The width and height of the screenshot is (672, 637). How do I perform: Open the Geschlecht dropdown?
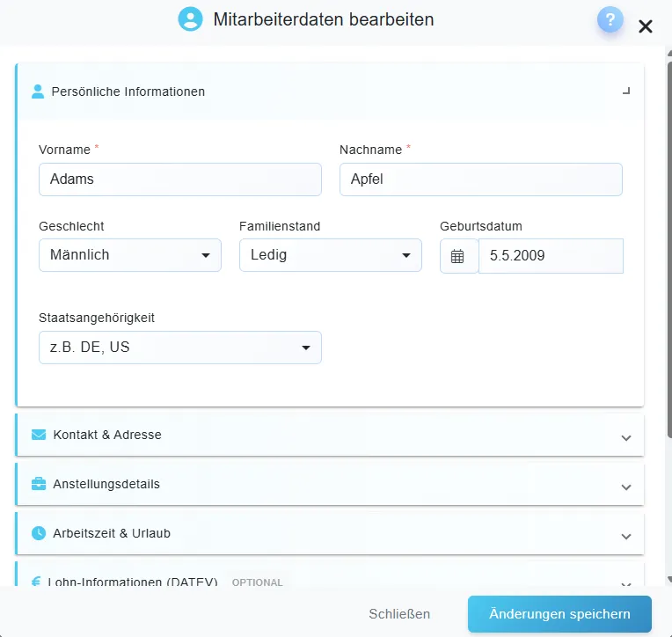tap(130, 255)
